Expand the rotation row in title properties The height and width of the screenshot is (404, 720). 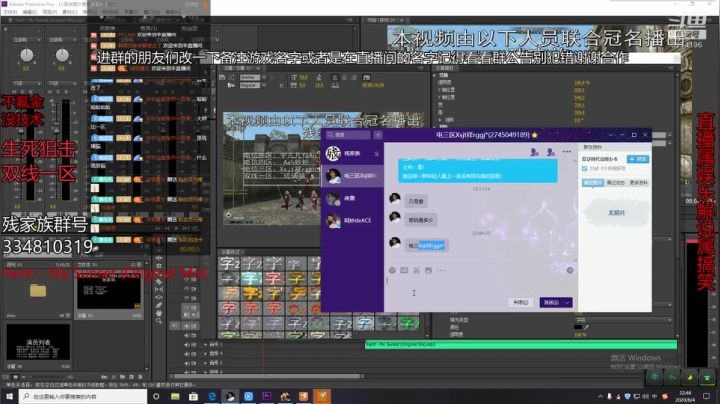click(440, 120)
